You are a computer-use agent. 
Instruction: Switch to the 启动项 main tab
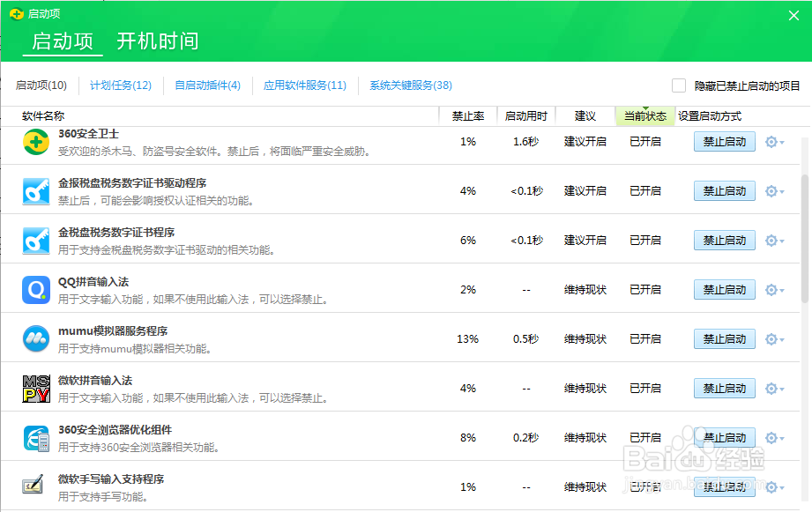click(63, 41)
